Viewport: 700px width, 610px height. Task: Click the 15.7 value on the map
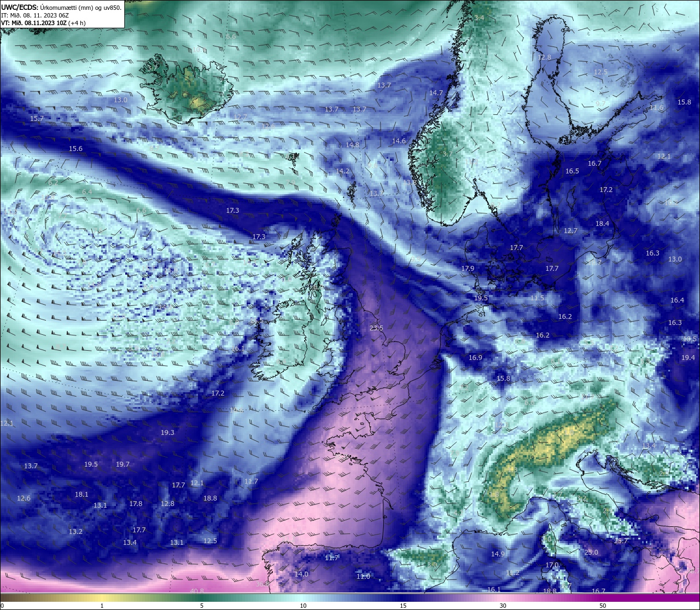click(37, 119)
